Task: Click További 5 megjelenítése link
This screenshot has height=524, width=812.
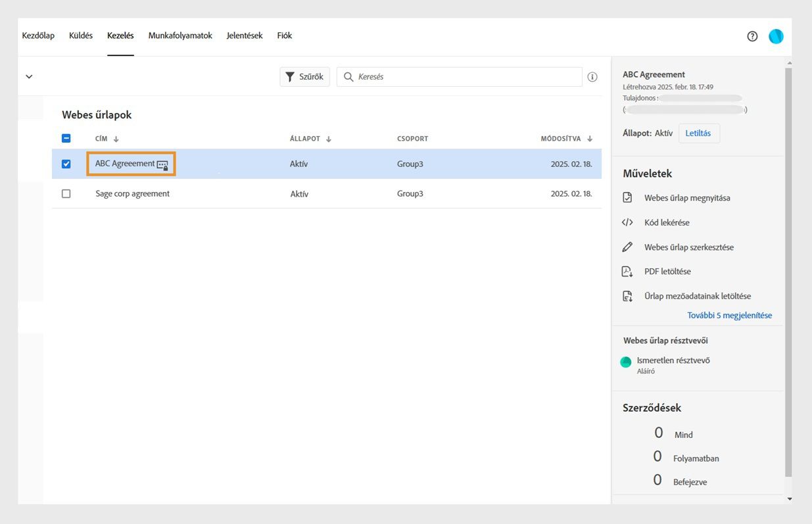Action: tap(729, 316)
